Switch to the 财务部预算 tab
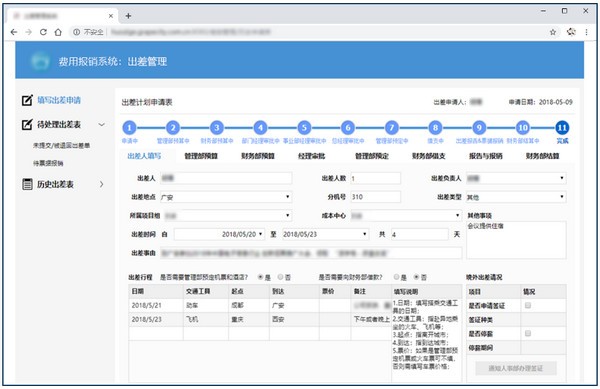 coord(258,156)
